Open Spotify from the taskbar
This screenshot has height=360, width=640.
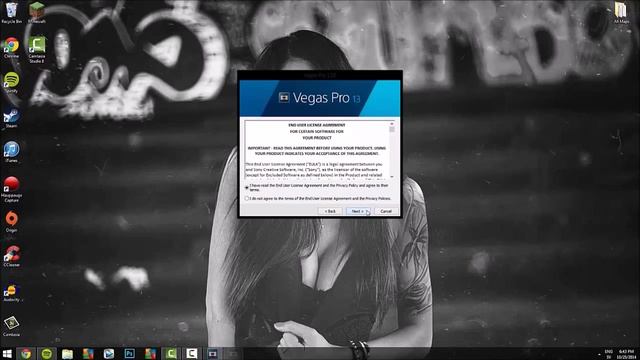pyautogui.click(x=47, y=353)
